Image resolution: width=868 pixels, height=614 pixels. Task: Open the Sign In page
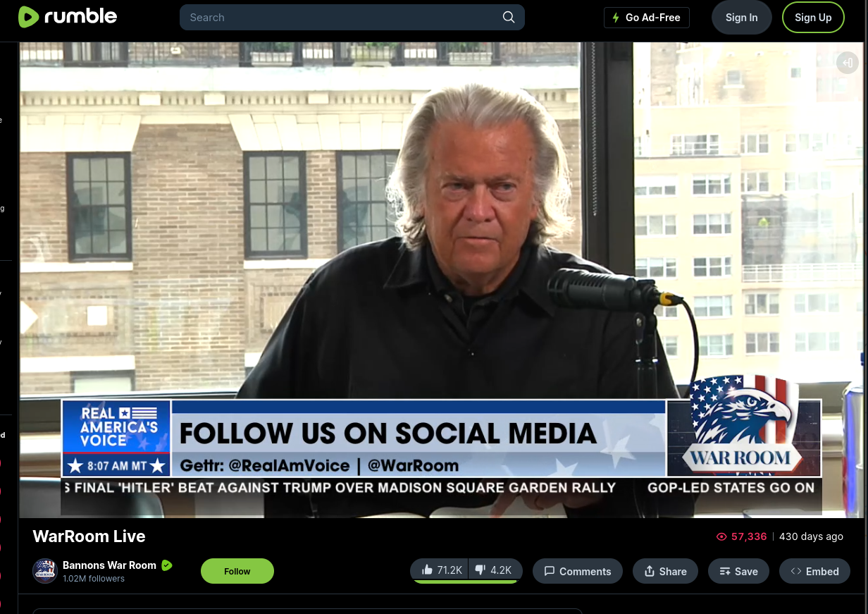(x=742, y=18)
